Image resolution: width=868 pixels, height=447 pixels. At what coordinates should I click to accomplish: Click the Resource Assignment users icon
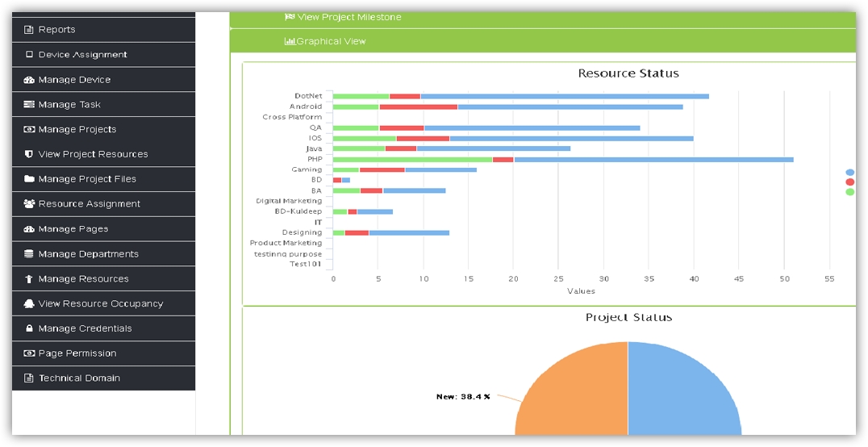click(29, 204)
